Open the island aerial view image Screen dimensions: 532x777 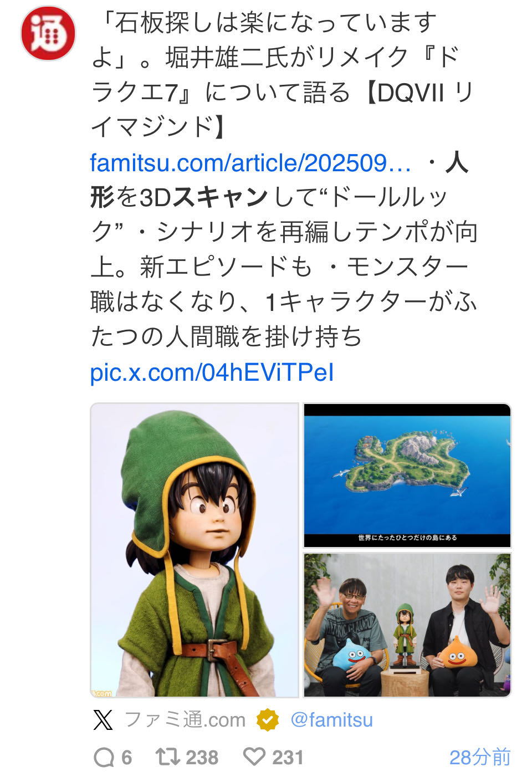click(x=407, y=476)
